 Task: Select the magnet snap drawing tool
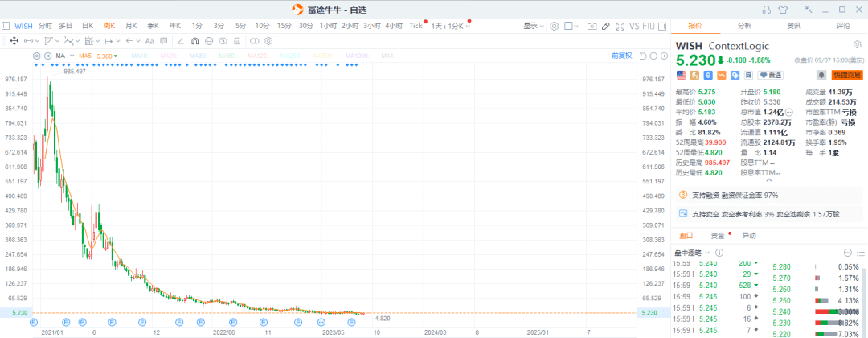click(x=194, y=41)
